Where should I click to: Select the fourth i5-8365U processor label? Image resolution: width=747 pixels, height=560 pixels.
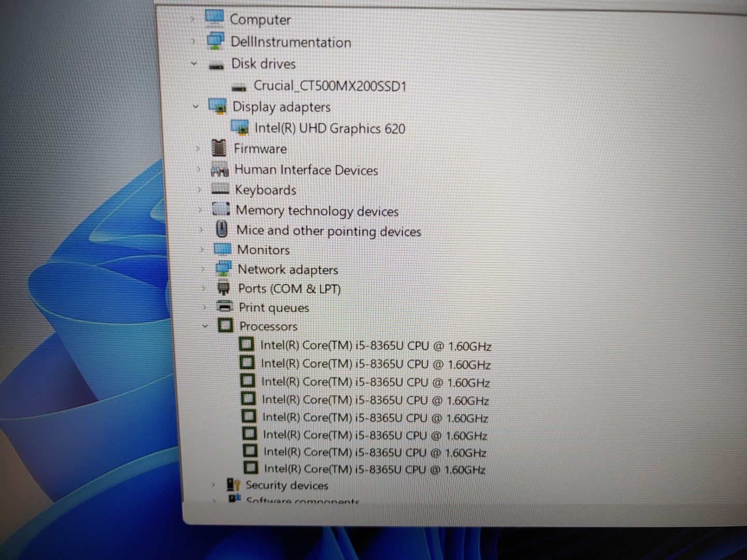pyautogui.click(x=376, y=400)
